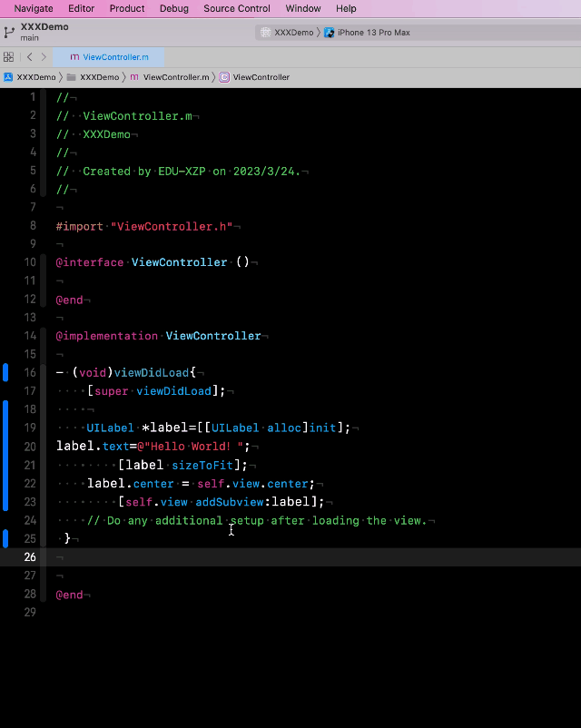581x728 pixels.
Task: Click on 'sizeToFit' in line 21
Action: point(202,465)
